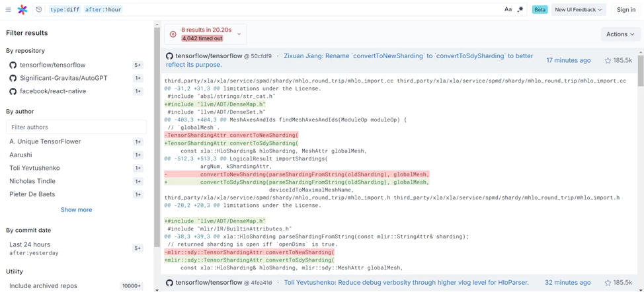The width and height of the screenshot is (644, 292).
Task: Click Sign in
Action: click(625, 10)
